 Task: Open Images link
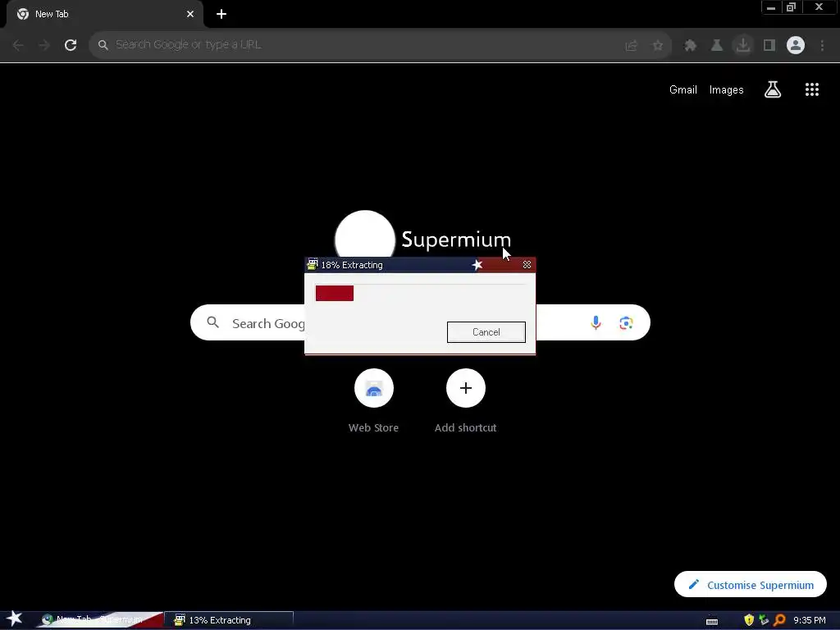pyautogui.click(x=727, y=90)
